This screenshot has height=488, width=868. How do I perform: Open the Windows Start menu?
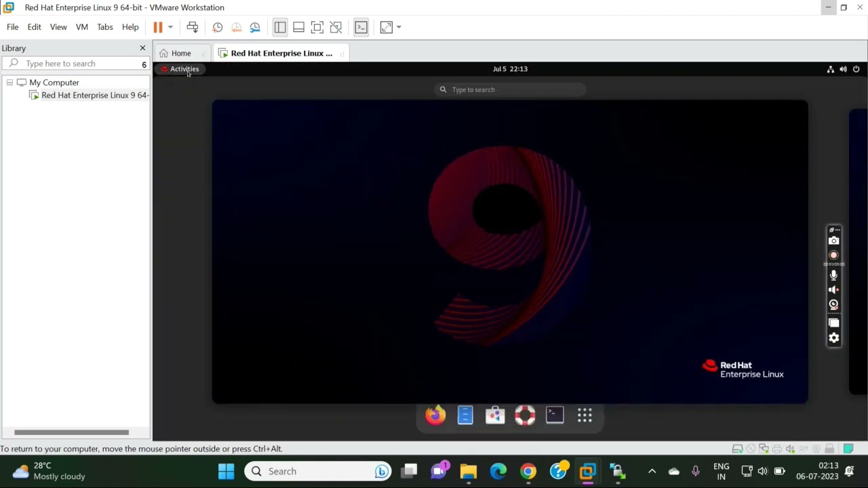226,471
